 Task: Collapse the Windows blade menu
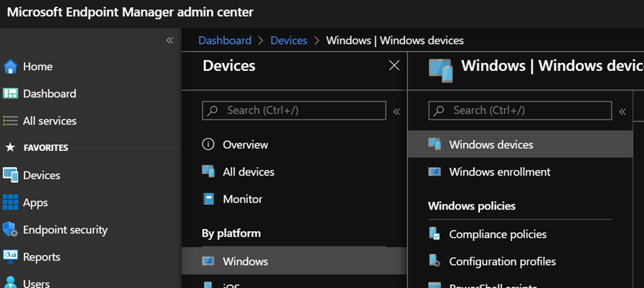pos(623,111)
